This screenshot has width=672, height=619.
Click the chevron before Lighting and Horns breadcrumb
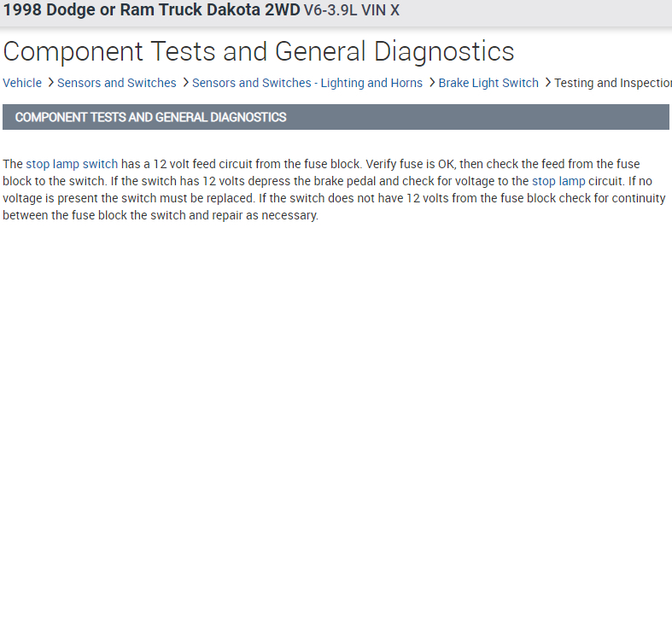[x=185, y=83]
